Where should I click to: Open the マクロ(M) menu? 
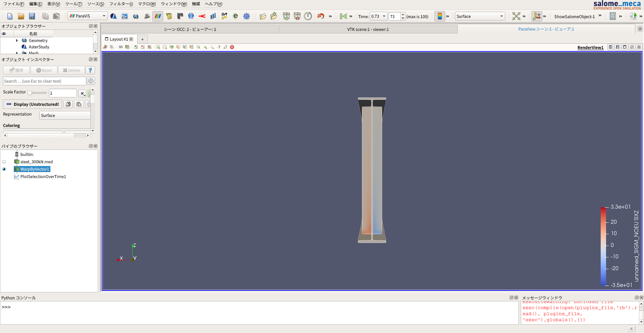click(147, 4)
